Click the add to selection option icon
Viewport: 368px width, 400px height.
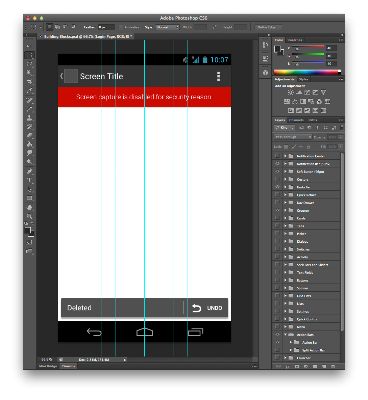58,27
